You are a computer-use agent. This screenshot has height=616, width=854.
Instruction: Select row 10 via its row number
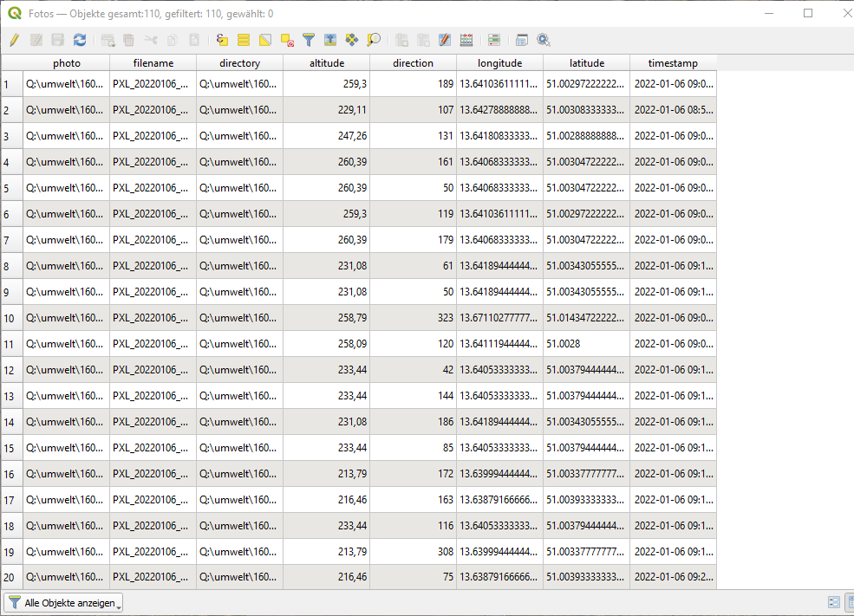pyautogui.click(x=11, y=318)
